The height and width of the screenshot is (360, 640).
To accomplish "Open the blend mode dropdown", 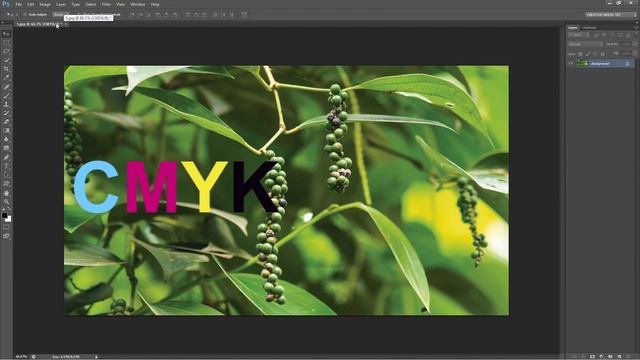I will pyautogui.click(x=586, y=44).
